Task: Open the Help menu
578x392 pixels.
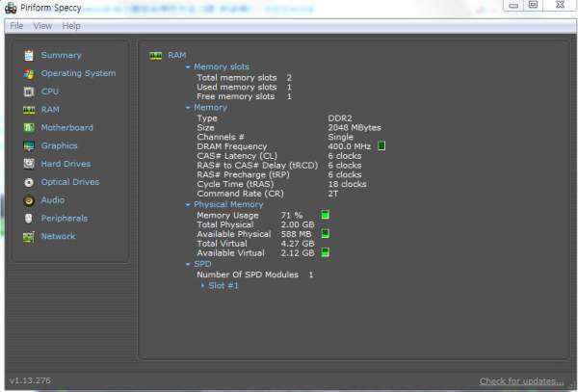Action: [x=71, y=26]
